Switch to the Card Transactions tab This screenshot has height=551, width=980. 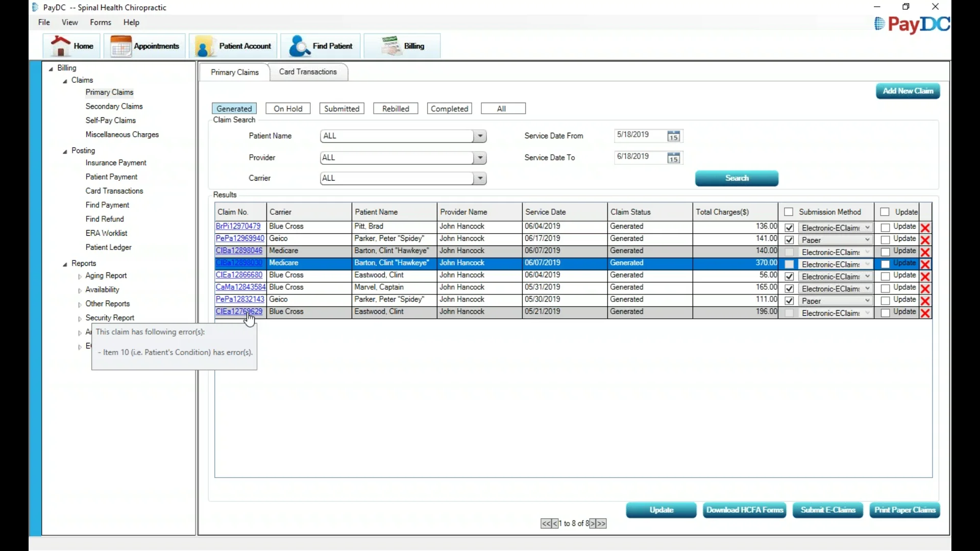(308, 72)
